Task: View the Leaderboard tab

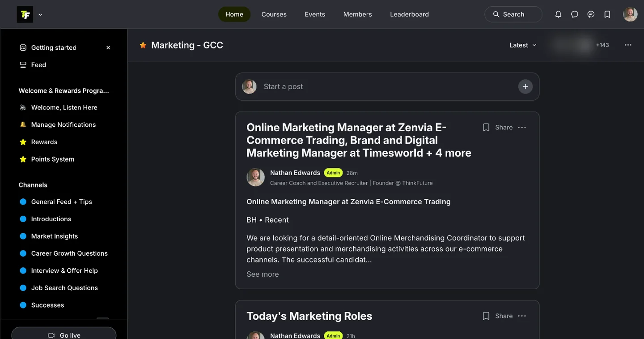Action: [x=410, y=14]
